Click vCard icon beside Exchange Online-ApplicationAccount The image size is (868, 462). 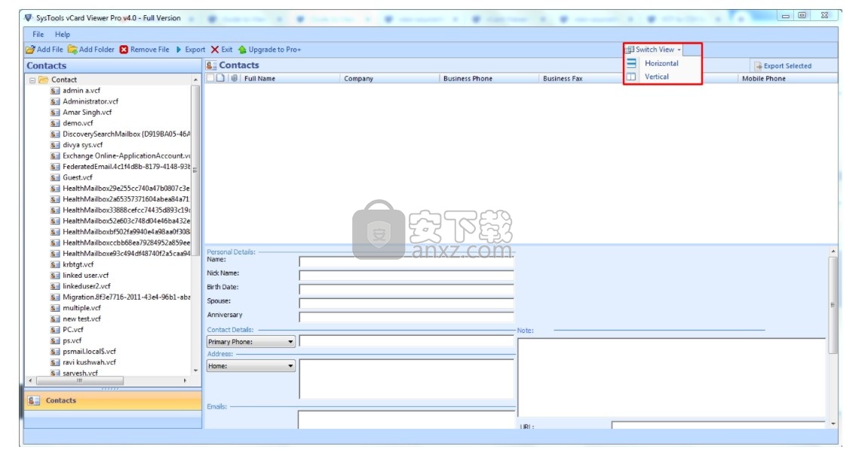(55, 156)
